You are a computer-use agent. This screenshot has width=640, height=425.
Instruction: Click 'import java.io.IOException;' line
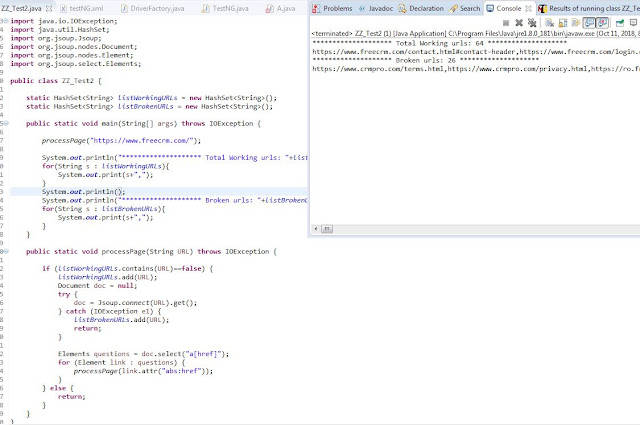click(64, 21)
